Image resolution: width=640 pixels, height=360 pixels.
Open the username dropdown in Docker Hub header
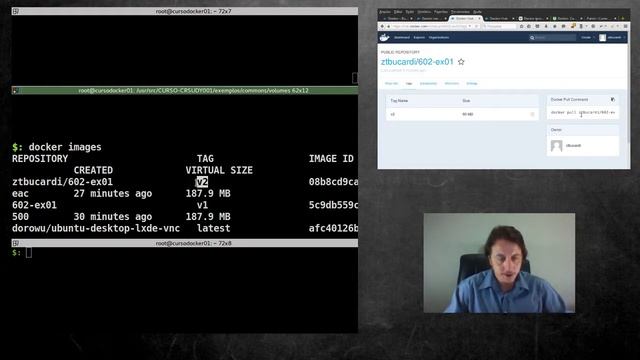[616, 38]
